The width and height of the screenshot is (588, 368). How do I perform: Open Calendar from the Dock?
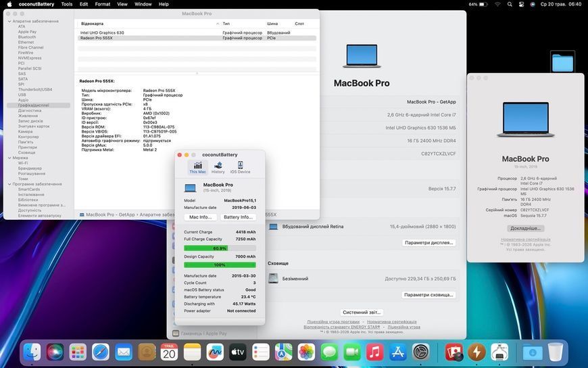(x=169, y=352)
